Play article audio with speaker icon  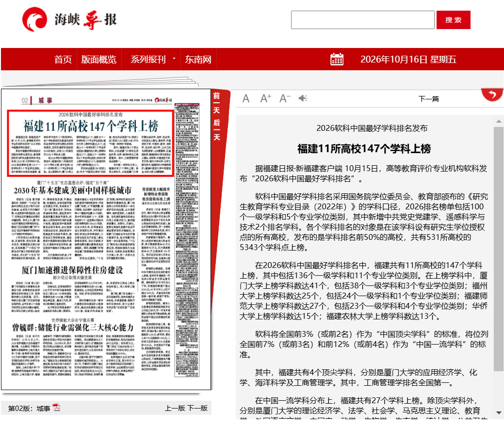point(303,98)
